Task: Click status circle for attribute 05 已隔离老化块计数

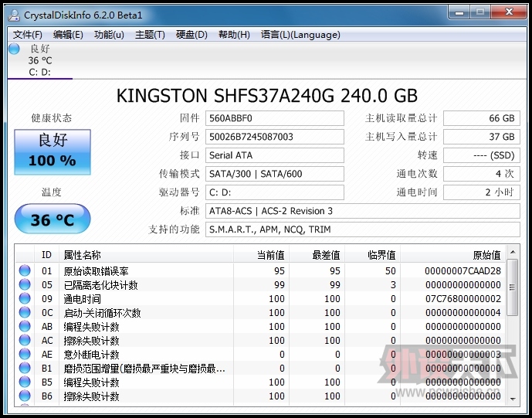Action: point(25,284)
